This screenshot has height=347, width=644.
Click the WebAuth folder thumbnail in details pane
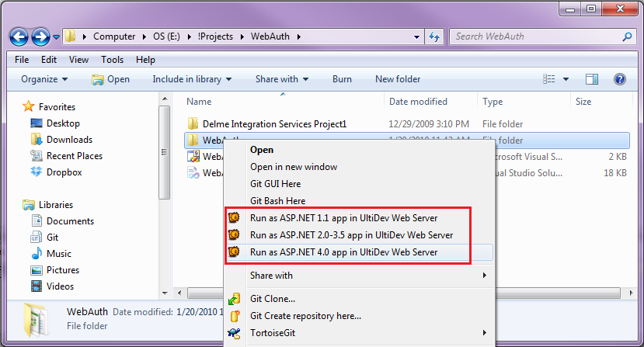36,320
